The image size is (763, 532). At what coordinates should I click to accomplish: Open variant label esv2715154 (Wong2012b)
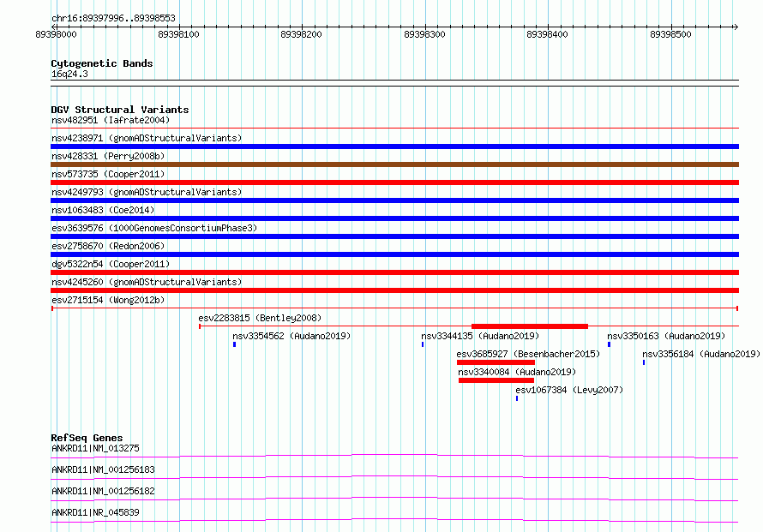[108, 300]
